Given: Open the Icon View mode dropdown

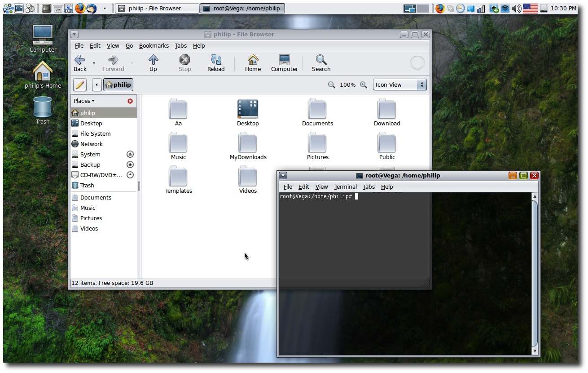Looking at the screenshot, I should pos(399,84).
